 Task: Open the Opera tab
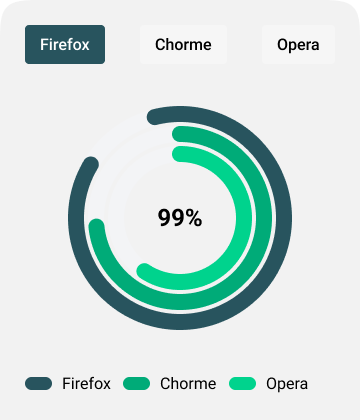[298, 44]
